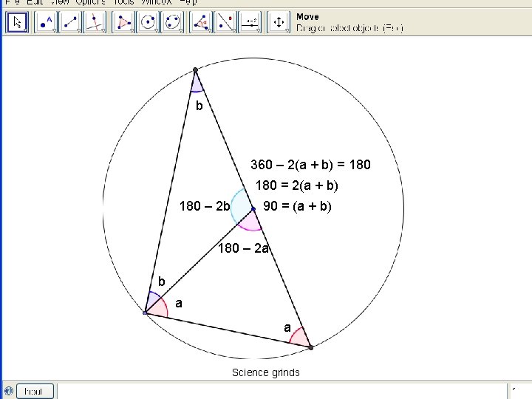Open the Window menu
The height and width of the screenshot is (399, 532).
(156, 2)
